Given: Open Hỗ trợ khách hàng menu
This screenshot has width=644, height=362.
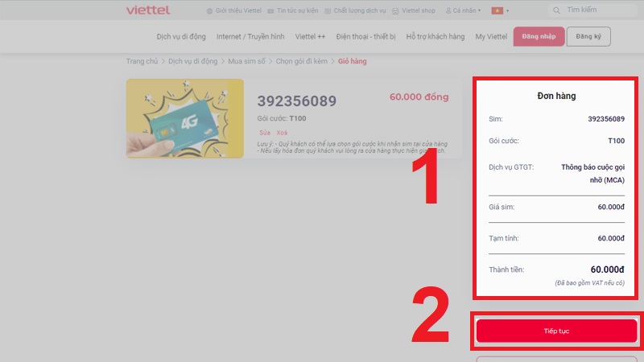Looking at the screenshot, I should [436, 36].
